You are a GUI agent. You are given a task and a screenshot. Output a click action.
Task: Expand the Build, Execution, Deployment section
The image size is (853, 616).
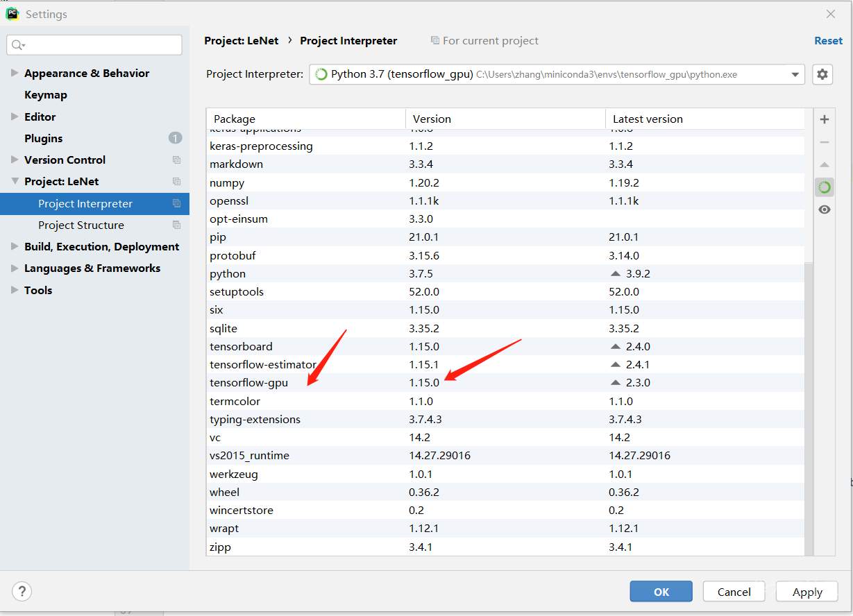(15, 246)
